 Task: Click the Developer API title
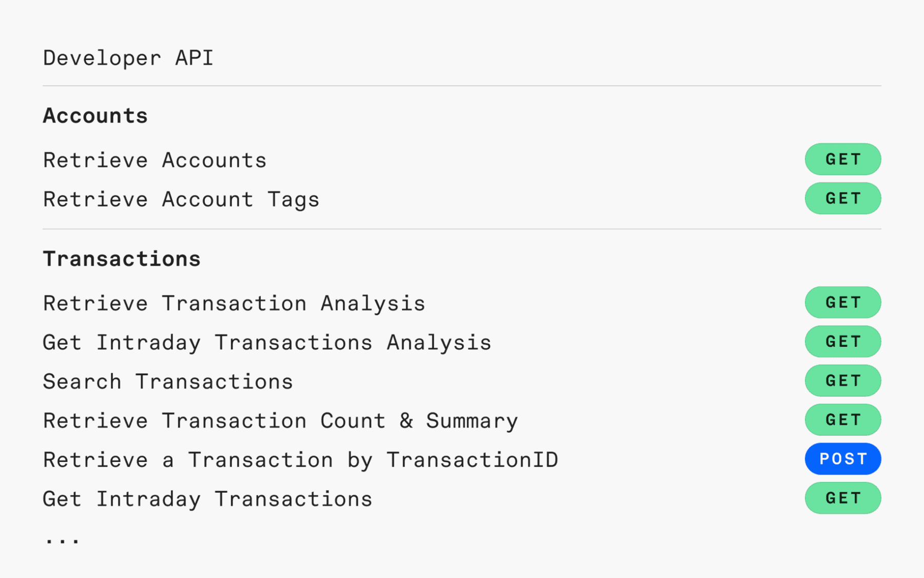point(128,58)
